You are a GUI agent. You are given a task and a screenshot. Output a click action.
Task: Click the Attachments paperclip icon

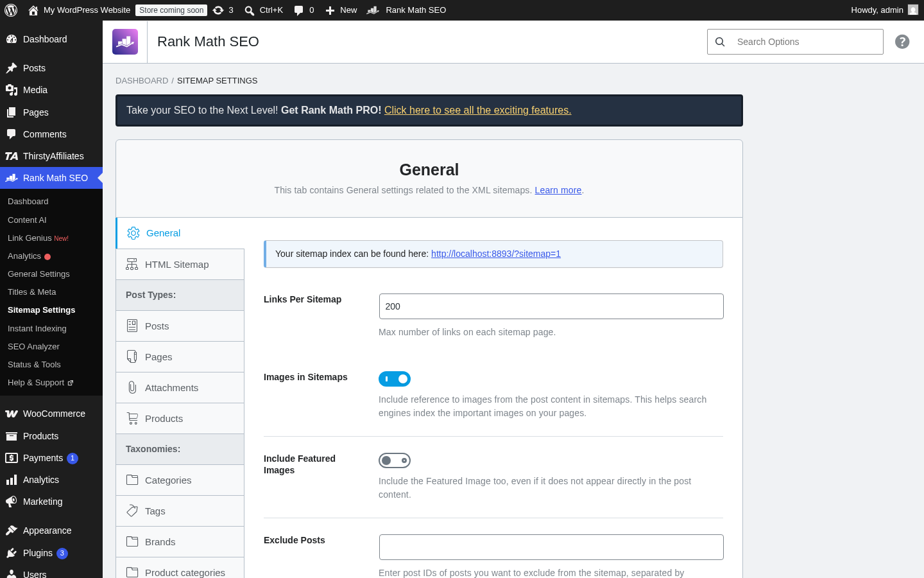132,387
